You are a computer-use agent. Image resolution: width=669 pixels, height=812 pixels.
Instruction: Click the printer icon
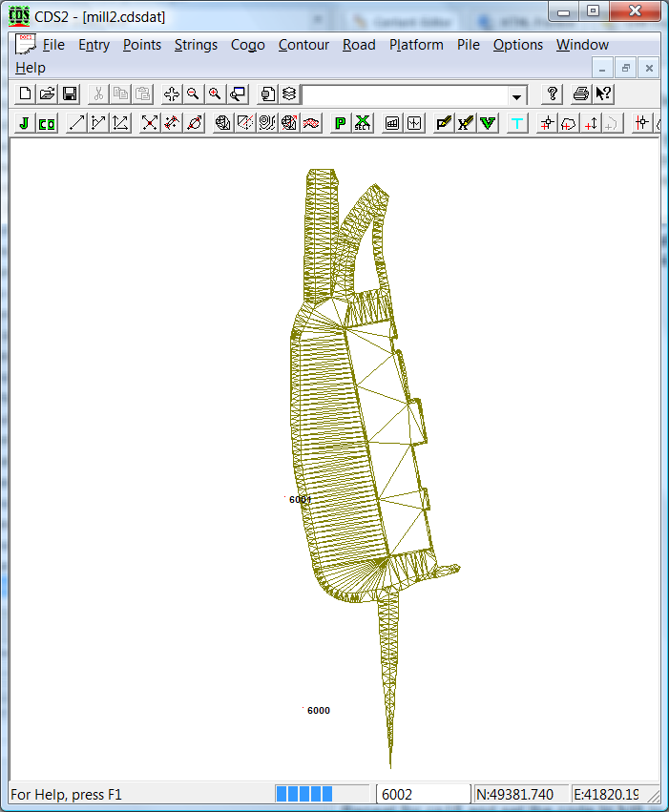[580, 94]
